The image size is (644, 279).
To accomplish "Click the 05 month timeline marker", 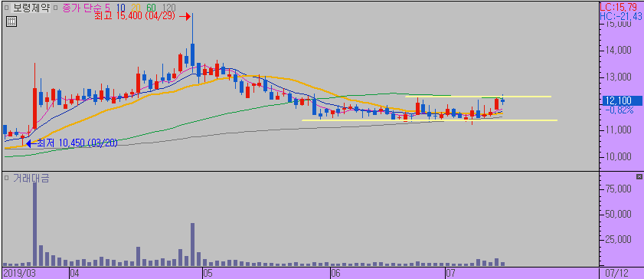I will (x=208, y=273).
